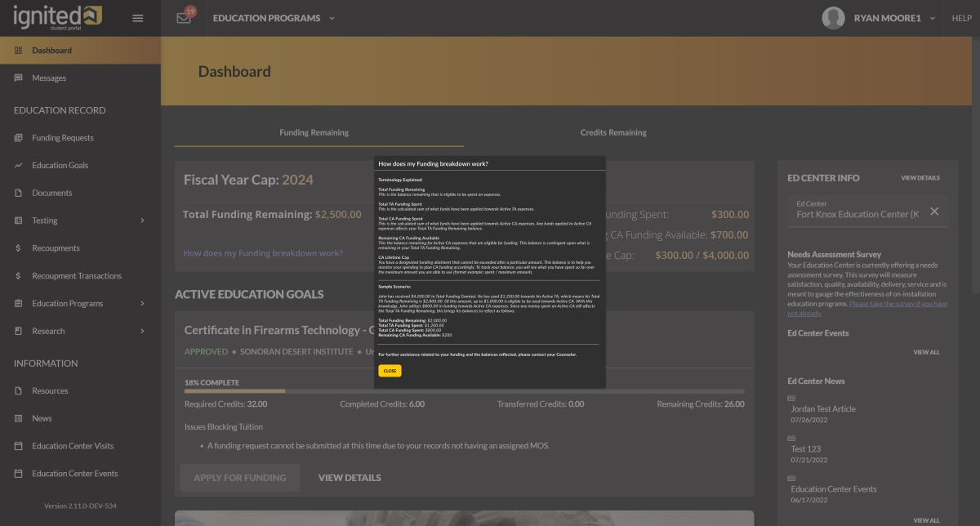Select the Funding Remaining tab
The width and height of the screenshot is (980, 526).
tap(314, 132)
